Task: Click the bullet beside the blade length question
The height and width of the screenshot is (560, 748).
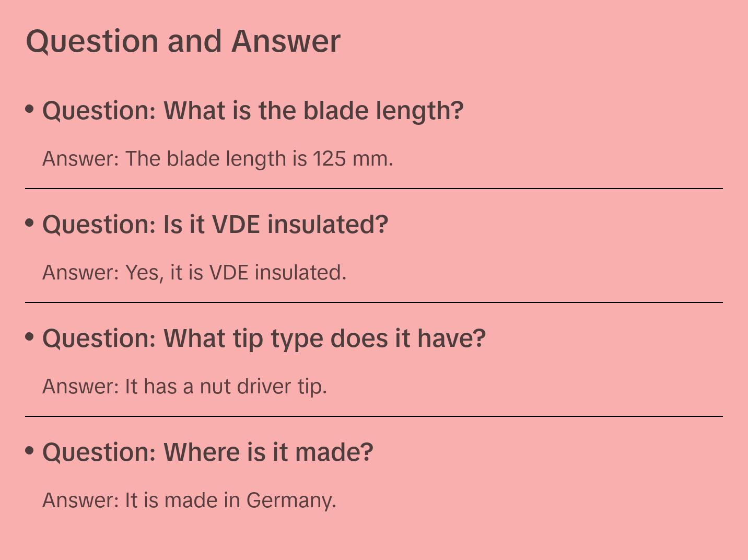Action: tap(30, 109)
